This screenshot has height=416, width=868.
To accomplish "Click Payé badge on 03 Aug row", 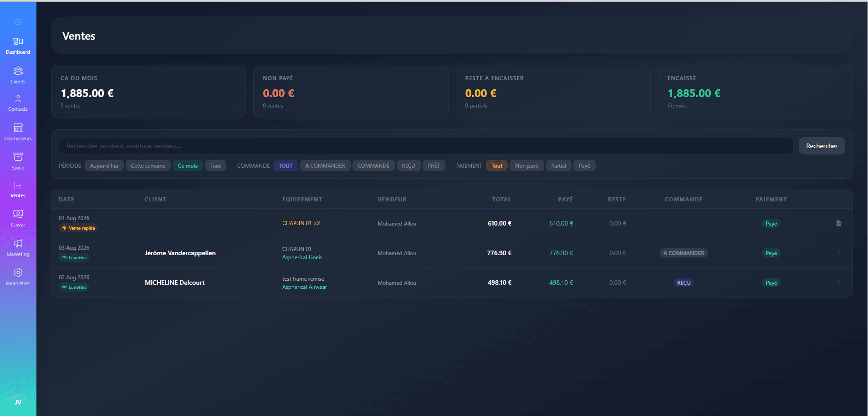I will tap(771, 253).
